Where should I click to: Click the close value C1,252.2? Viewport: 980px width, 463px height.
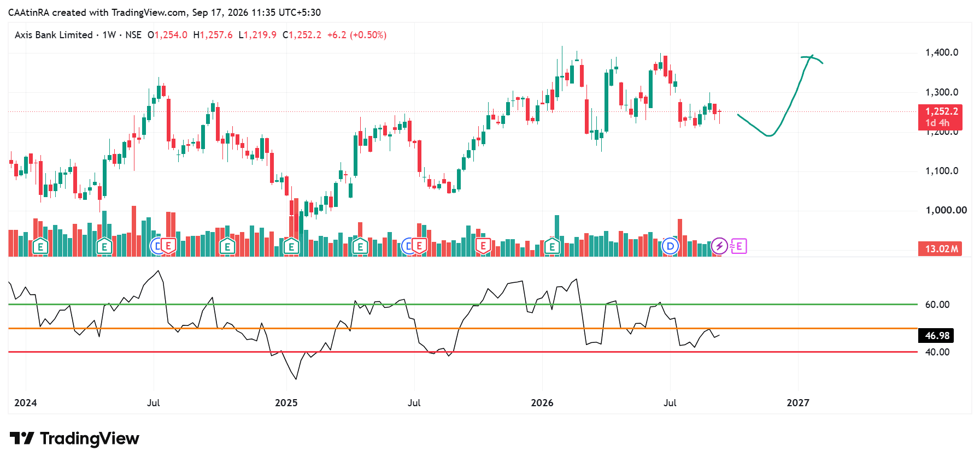(x=302, y=35)
